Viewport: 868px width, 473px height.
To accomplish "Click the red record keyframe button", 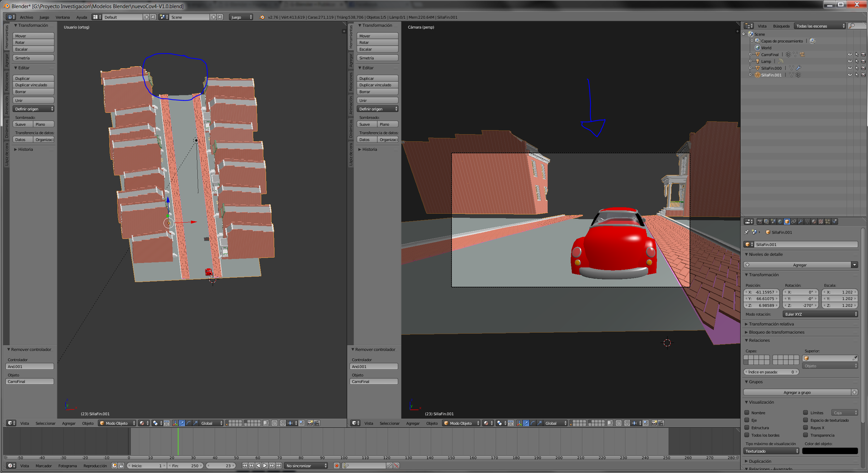I will (336, 466).
